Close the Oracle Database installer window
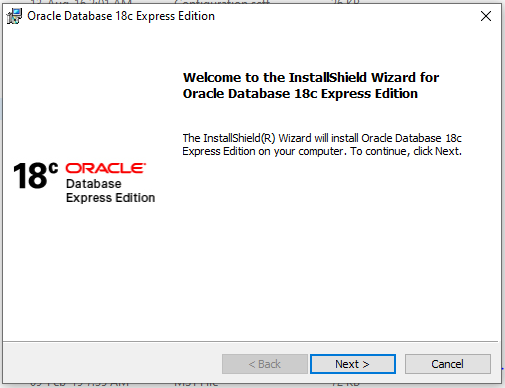The width and height of the screenshot is (505, 388). coord(486,16)
